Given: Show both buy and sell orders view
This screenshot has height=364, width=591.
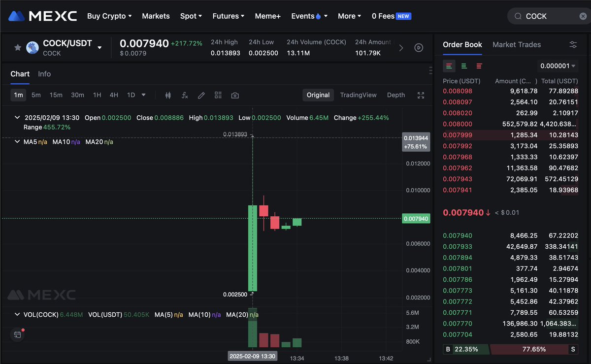Looking at the screenshot, I should pos(449,66).
